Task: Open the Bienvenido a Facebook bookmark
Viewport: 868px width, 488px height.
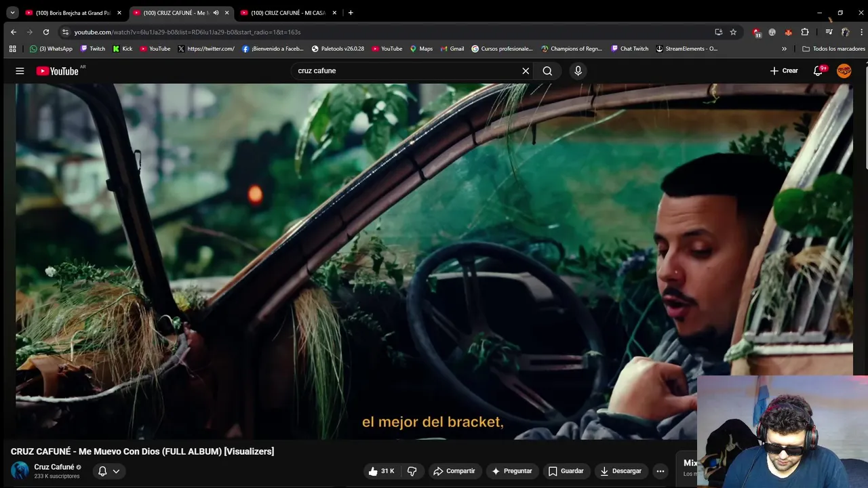Action: click(x=273, y=49)
